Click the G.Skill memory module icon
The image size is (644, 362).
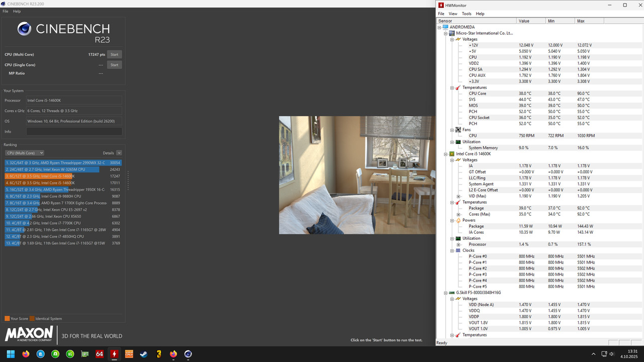tap(452, 293)
